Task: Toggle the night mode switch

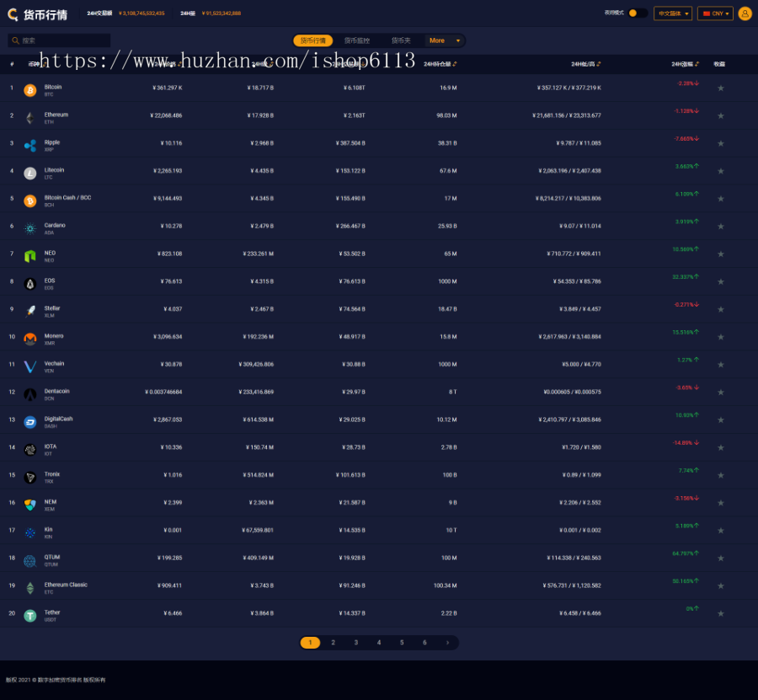Action: 638,13
